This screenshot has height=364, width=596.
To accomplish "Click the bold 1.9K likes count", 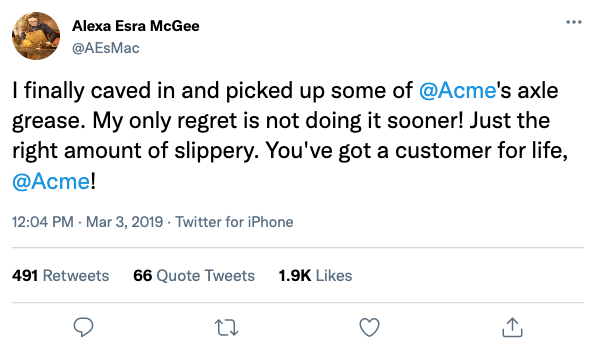I will (x=295, y=275).
